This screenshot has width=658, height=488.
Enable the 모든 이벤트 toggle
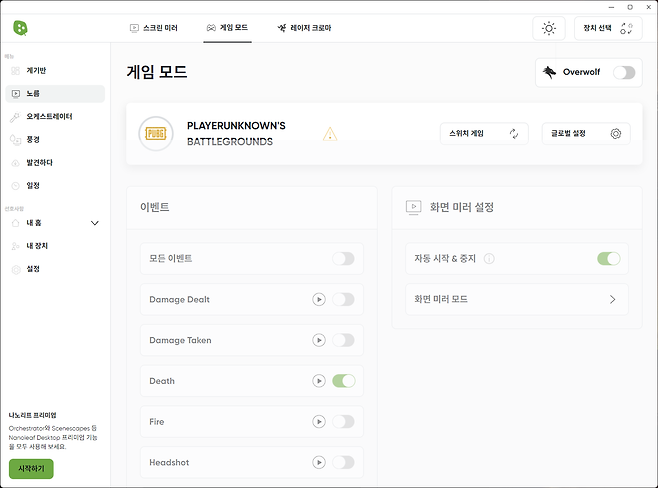(x=343, y=258)
